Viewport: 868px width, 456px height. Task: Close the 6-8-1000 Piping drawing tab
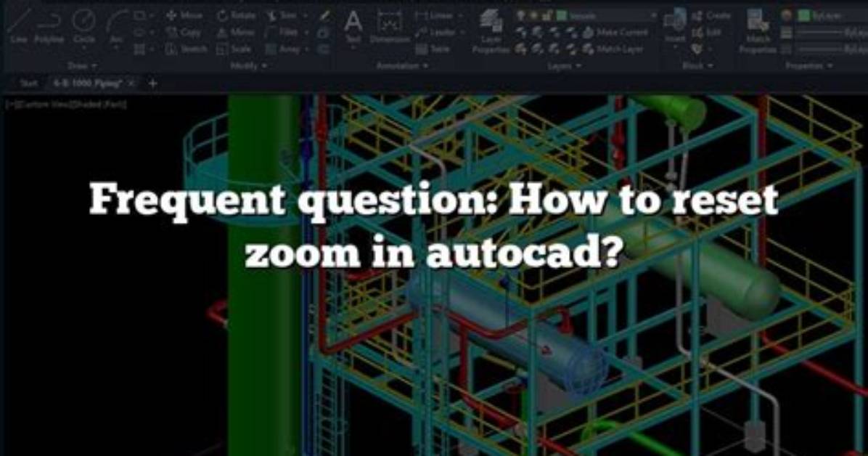[131, 83]
